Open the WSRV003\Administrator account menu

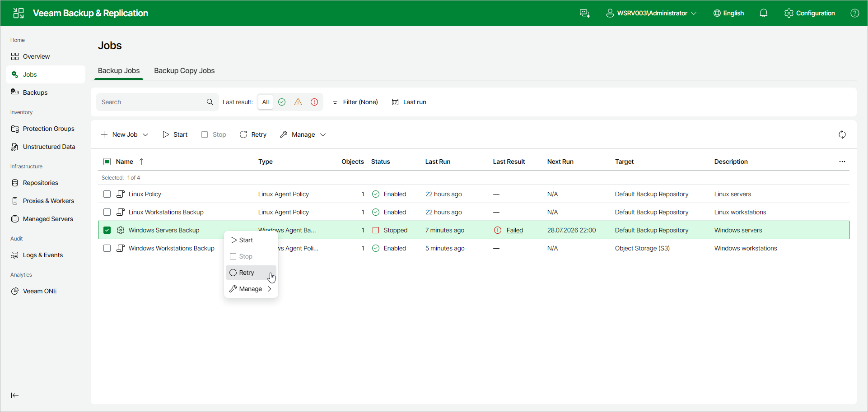[651, 13]
